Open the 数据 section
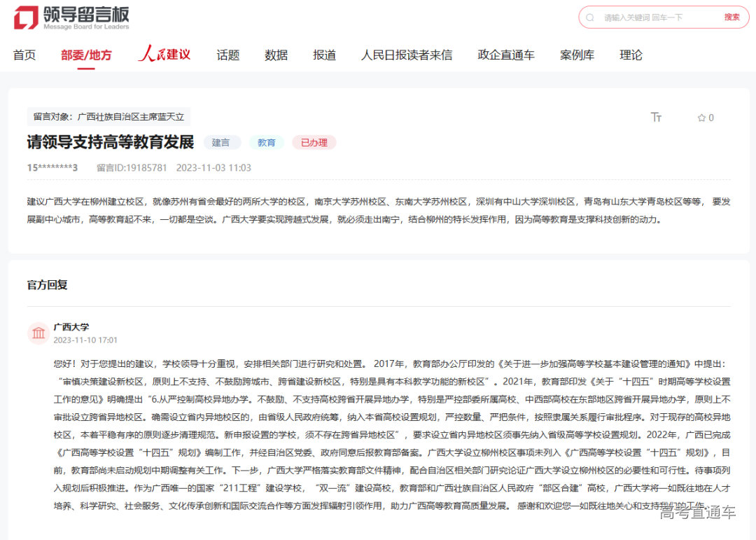This screenshot has height=540, width=756. point(276,54)
